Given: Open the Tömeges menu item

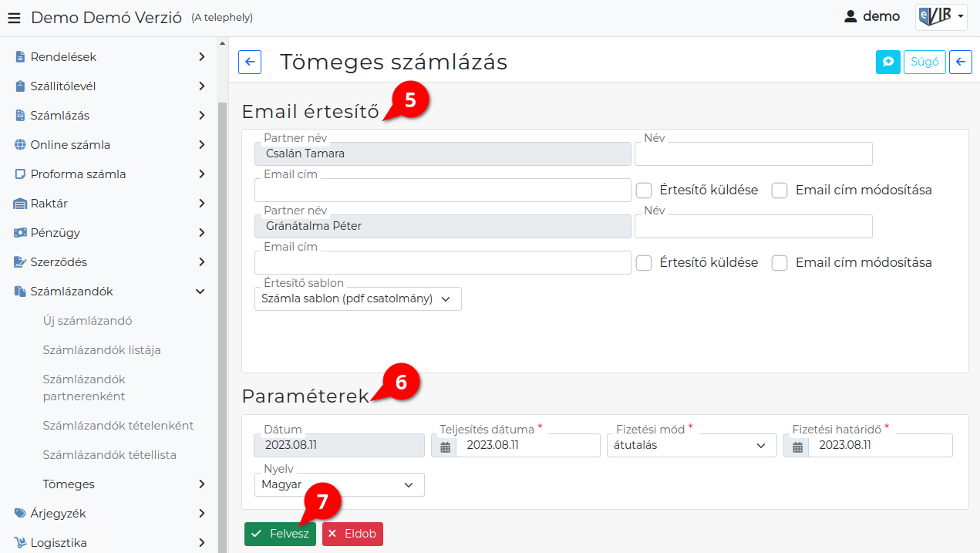Looking at the screenshot, I should click(x=69, y=484).
